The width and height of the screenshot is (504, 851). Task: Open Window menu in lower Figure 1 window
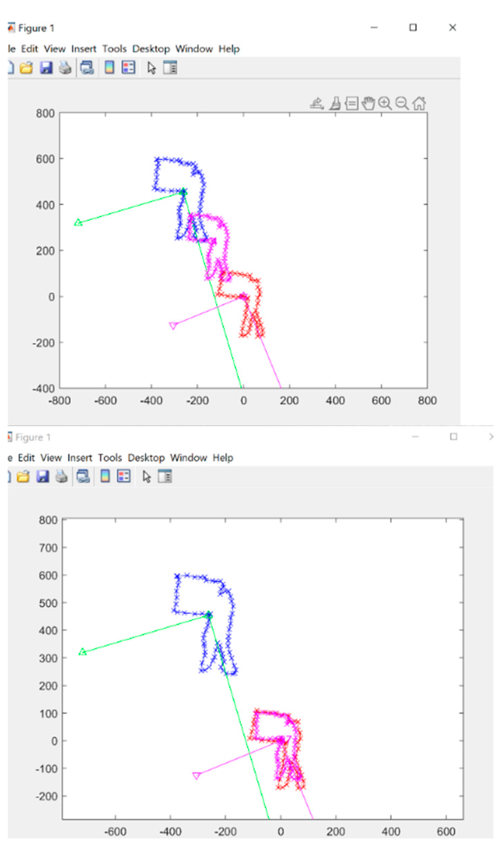click(189, 457)
